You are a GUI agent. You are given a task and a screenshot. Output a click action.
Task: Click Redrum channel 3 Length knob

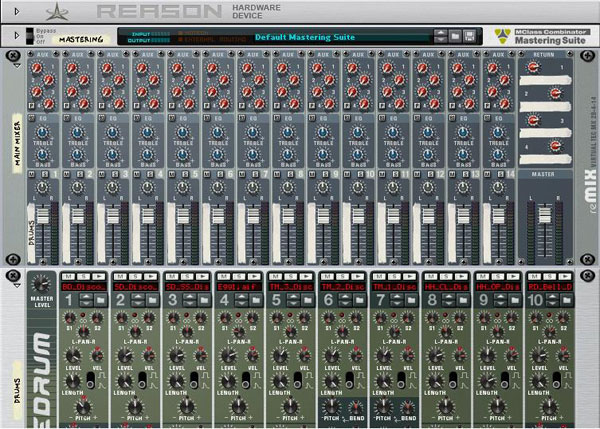coord(176,381)
